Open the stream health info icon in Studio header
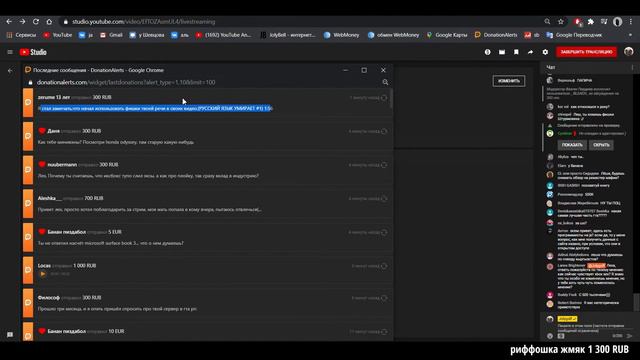The width and height of the screenshot is (640, 360). [x=487, y=52]
